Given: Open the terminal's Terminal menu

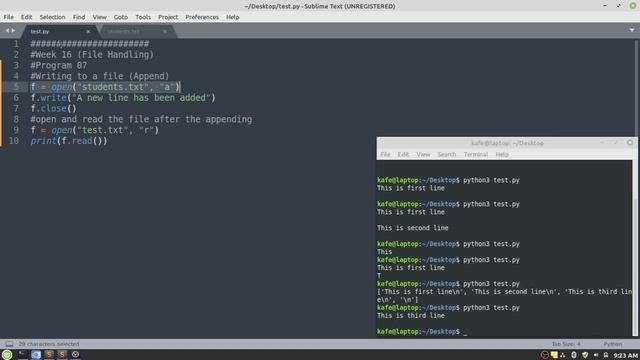Looking at the screenshot, I should (x=476, y=155).
